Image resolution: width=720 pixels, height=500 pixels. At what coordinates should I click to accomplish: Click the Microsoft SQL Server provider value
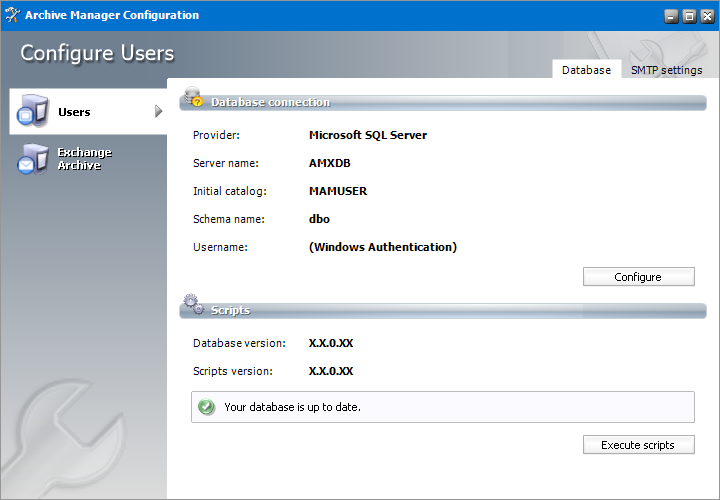368,135
